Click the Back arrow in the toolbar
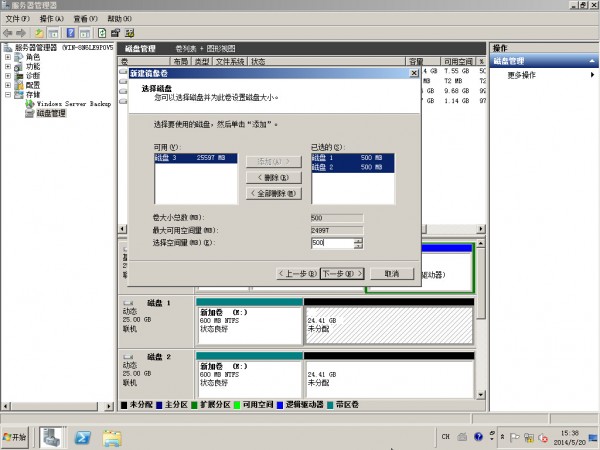The height and width of the screenshot is (450, 600). click(x=8, y=33)
